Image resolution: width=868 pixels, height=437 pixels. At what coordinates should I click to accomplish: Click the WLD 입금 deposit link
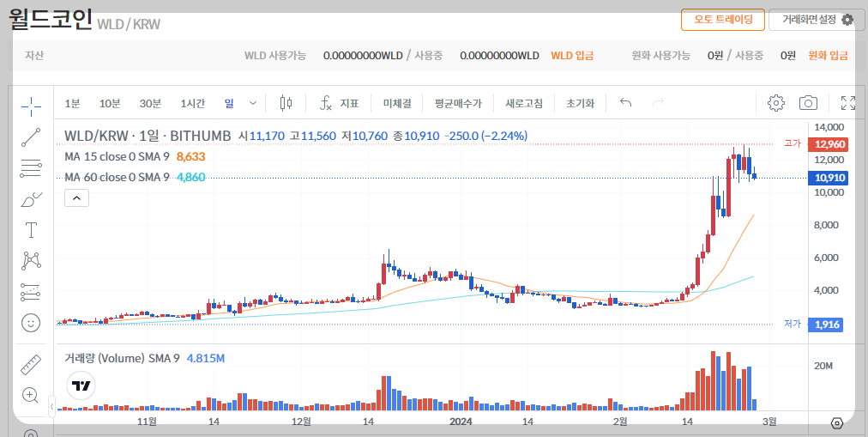pos(572,56)
